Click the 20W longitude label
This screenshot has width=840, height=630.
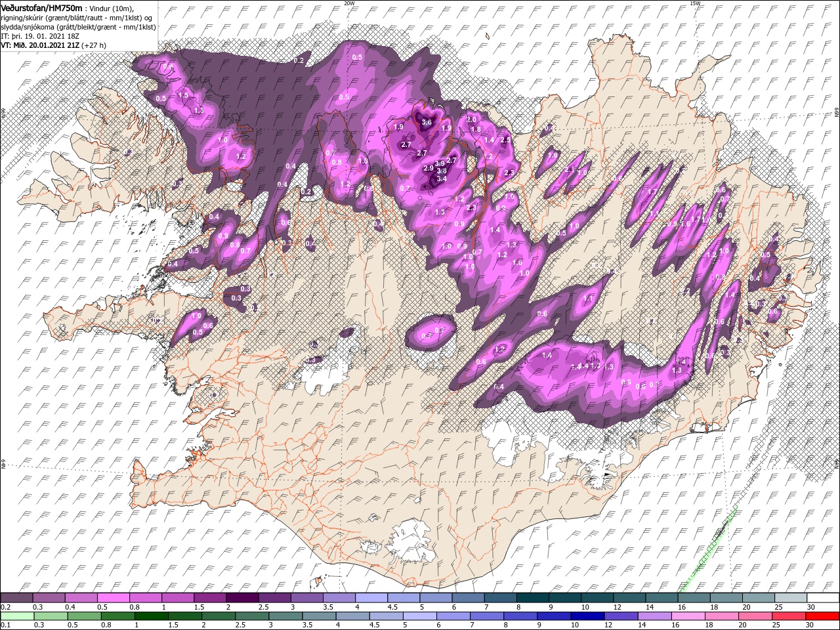click(349, 3)
